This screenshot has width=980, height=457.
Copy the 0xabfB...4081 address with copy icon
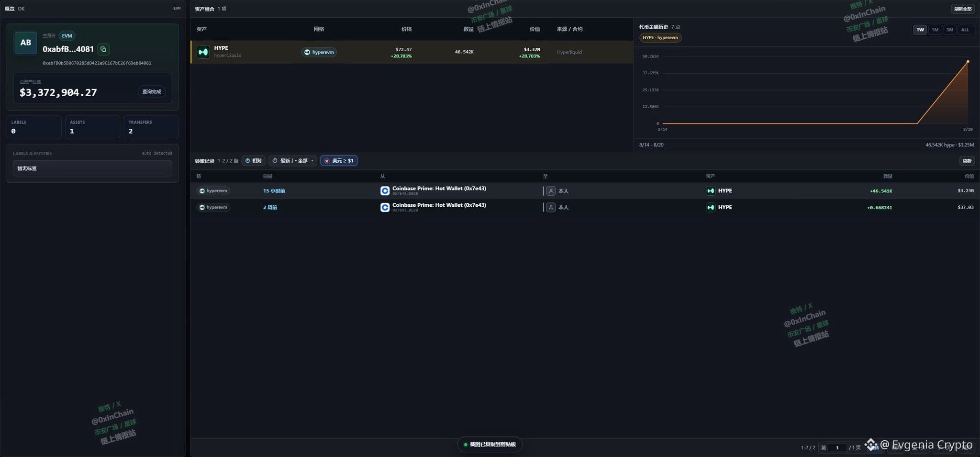coord(103,49)
